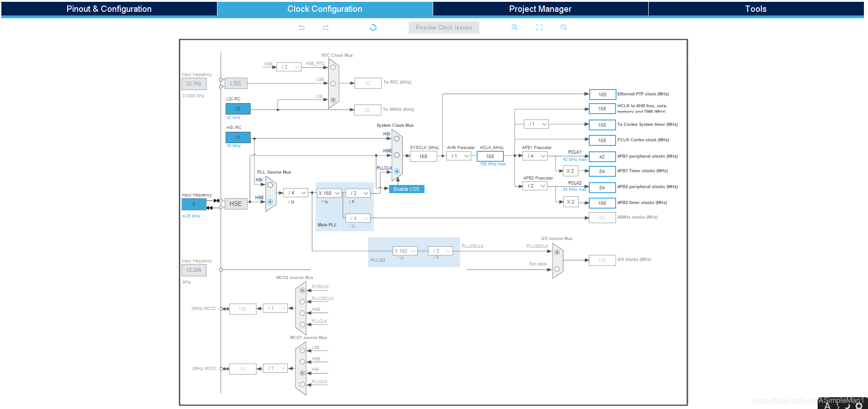The width and height of the screenshot is (868, 409).
Task: Select HSI in PLL Source Mux
Action: point(270,185)
